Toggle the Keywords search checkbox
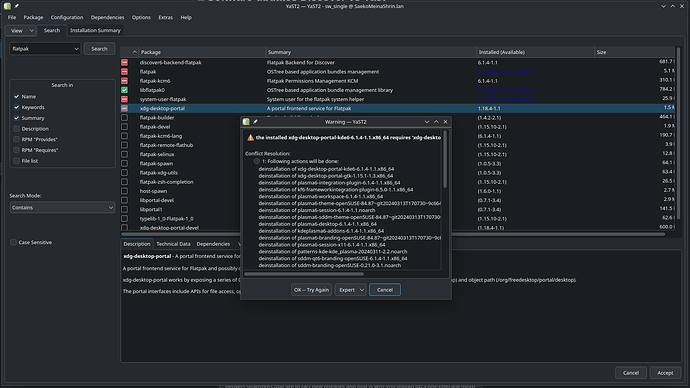Viewport: 690px width, 388px height. 16,107
